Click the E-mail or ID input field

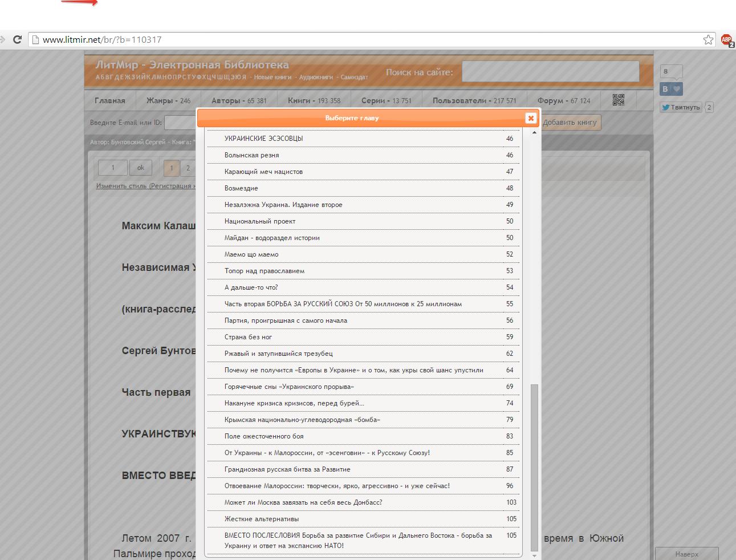tap(181, 122)
